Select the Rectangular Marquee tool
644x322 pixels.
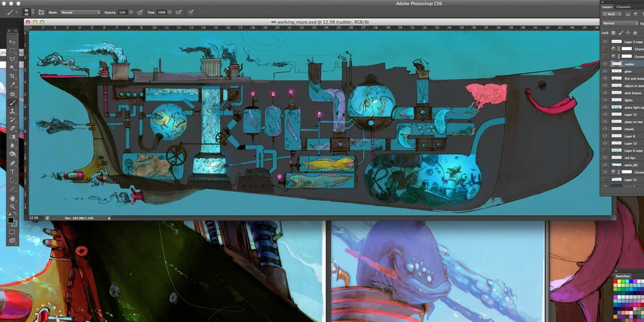point(13,51)
